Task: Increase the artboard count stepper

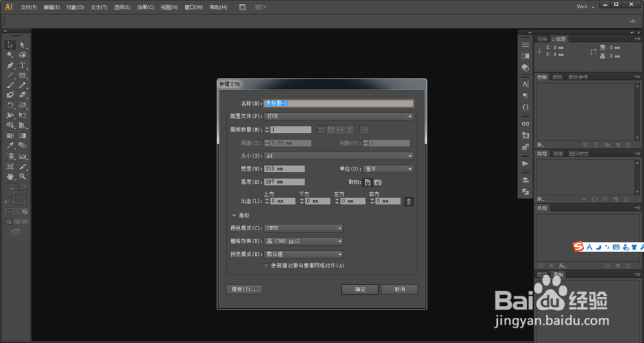Action: (x=267, y=128)
